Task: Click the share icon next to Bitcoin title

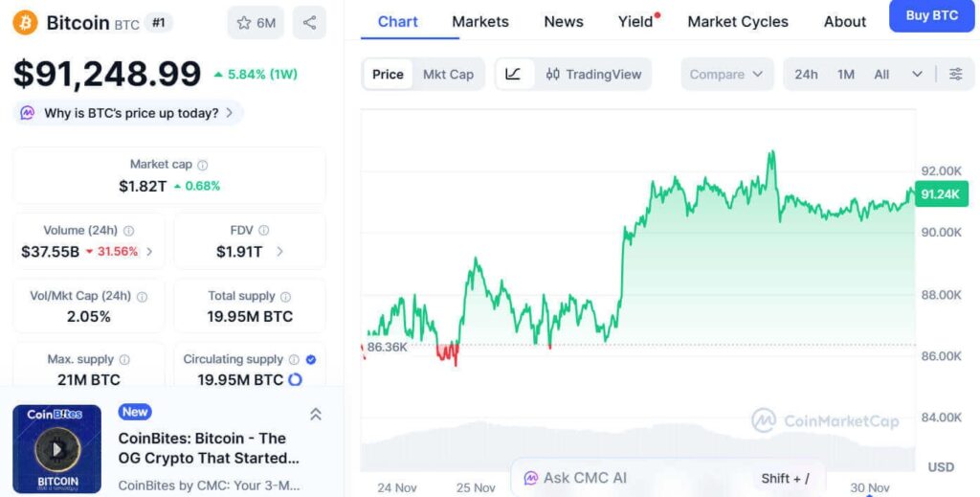Action: [309, 22]
